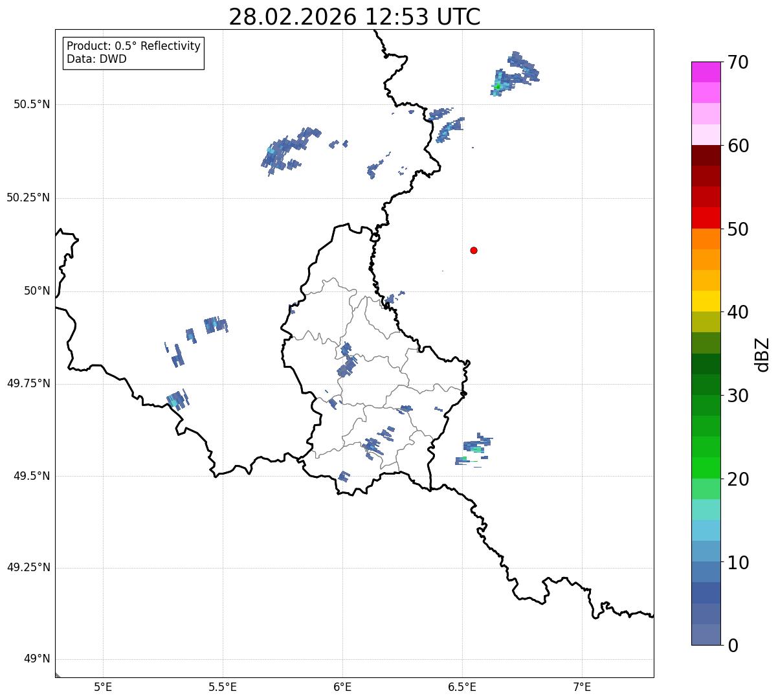Click the radar echo on the border near 5.3°E 49.7°N

[177, 400]
